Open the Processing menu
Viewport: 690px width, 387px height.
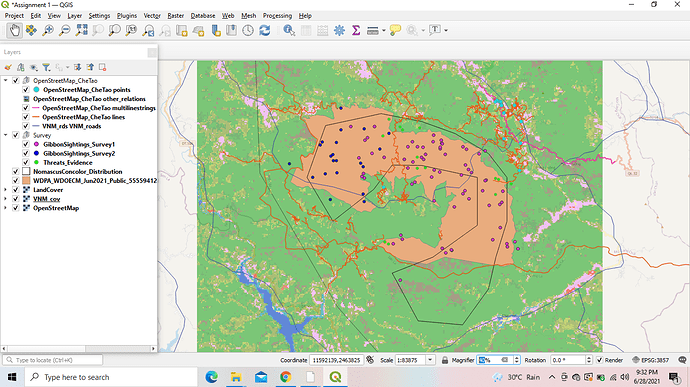coord(277,15)
